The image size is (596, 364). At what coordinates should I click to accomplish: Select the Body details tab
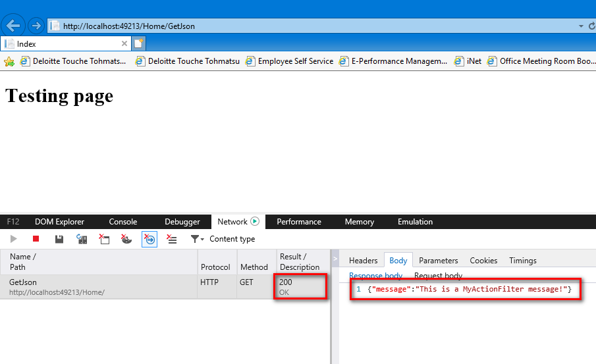coord(398,260)
